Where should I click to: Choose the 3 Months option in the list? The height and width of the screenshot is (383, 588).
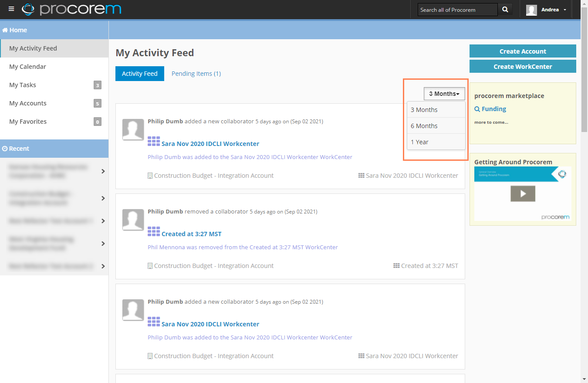coord(436,110)
